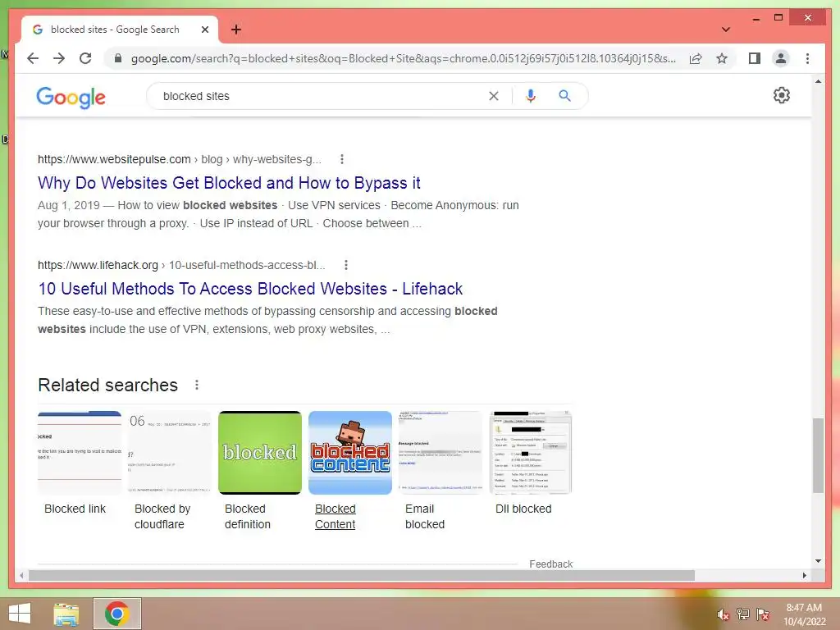Open a new tab with the plus button
Image resolution: width=840 pixels, height=630 pixels.
(236, 30)
